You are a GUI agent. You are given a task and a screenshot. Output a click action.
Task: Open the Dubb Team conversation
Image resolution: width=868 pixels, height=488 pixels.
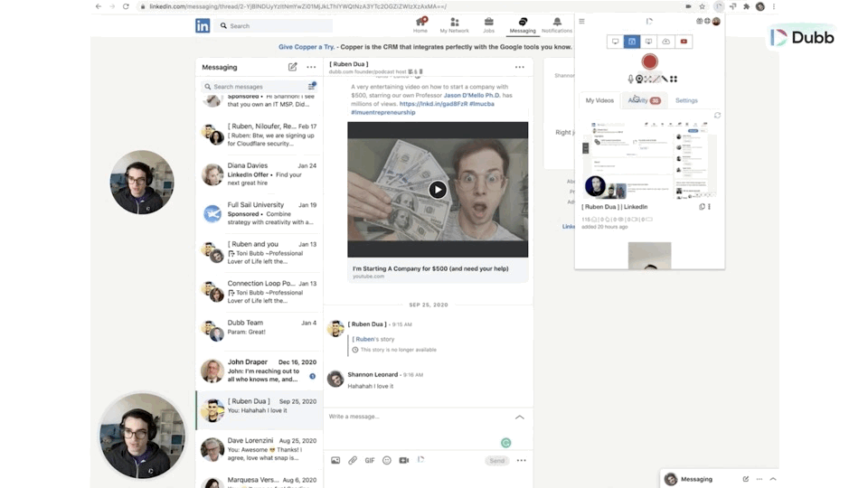[259, 331]
